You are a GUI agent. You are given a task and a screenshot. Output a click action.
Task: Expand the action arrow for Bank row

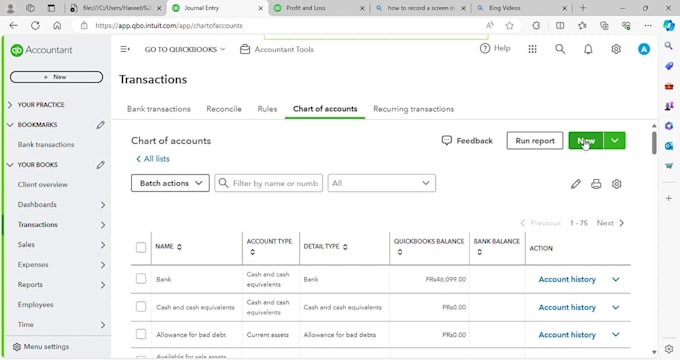(616, 279)
